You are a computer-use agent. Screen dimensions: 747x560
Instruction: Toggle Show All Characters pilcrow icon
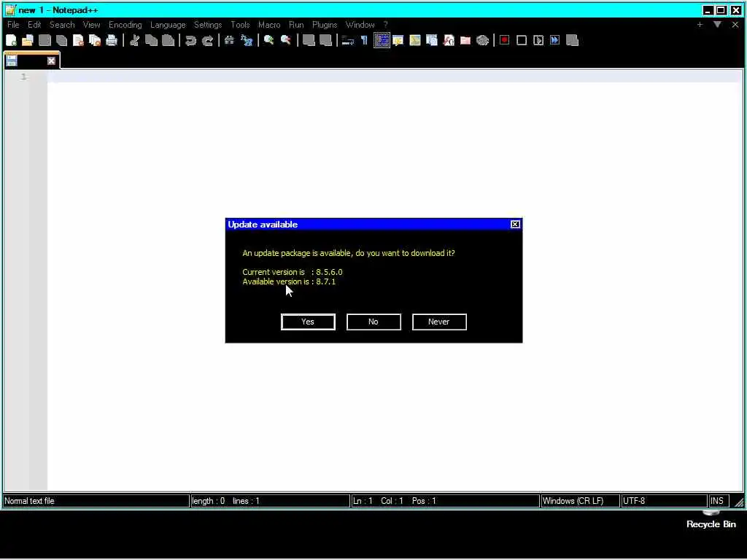coord(365,41)
